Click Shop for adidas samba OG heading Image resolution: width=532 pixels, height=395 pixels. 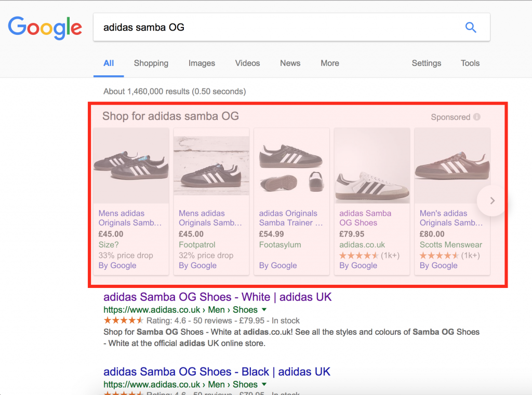coord(170,116)
